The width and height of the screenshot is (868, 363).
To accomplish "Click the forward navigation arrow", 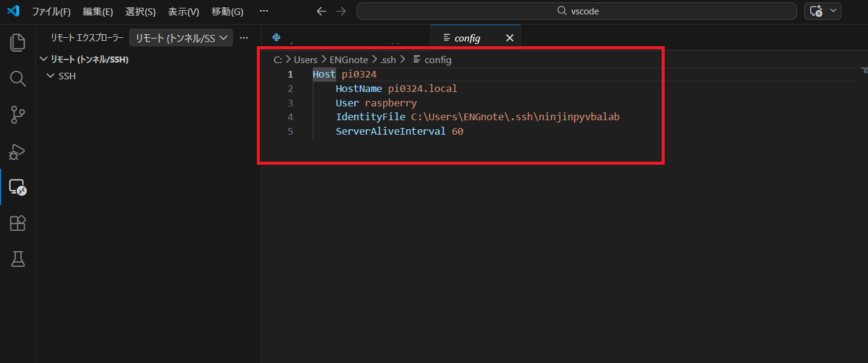I will tap(341, 11).
